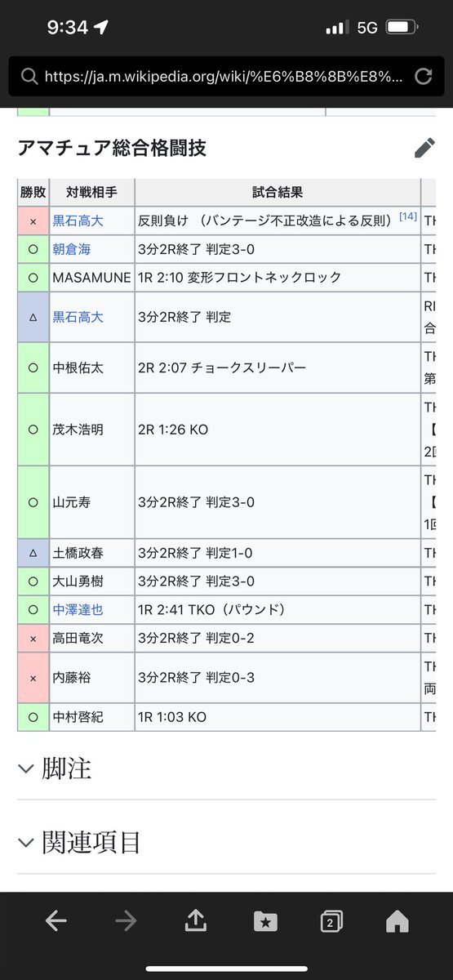Tap the 試合結果 column header
Viewport: 453px width, 980px height.
[278, 193]
